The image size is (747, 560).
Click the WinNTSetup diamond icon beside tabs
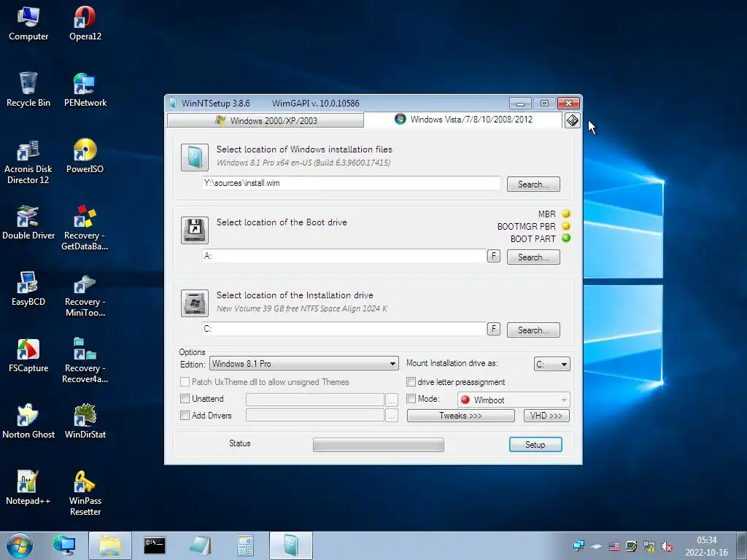[572, 120]
